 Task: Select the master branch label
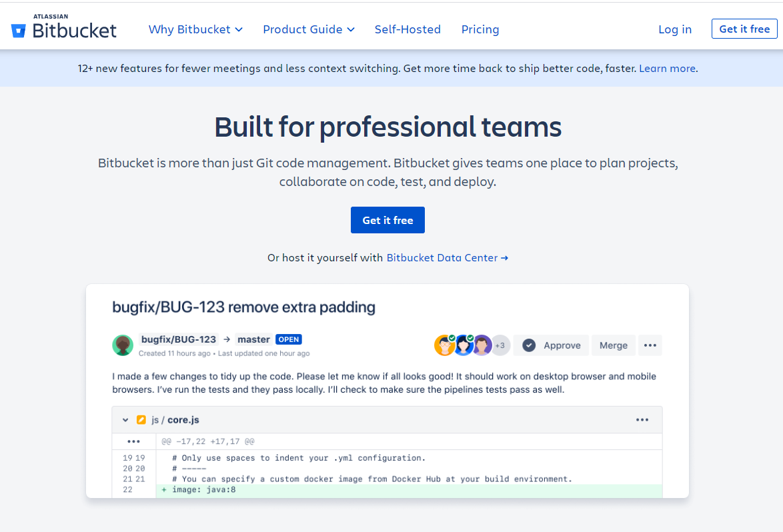(x=253, y=339)
